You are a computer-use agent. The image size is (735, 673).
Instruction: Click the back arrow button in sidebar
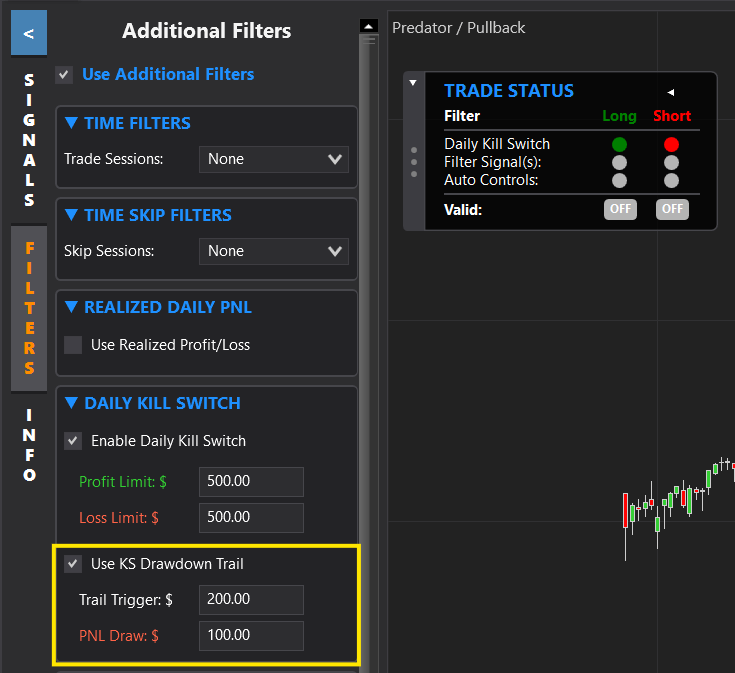coord(29,33)
